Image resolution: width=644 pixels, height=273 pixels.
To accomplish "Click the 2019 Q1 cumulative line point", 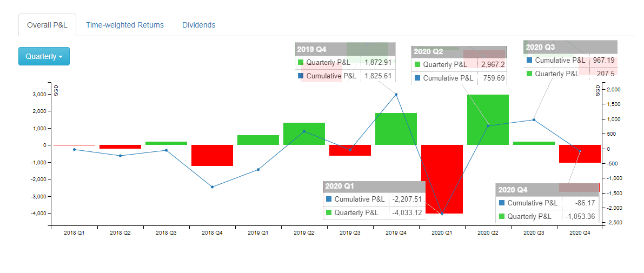I will (x=258, y=170).
